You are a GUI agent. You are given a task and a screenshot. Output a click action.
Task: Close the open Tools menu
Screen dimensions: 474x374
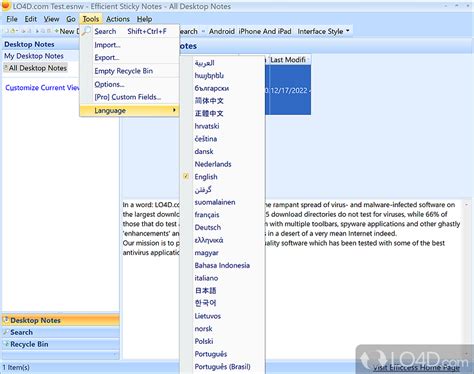tap(91, 19)
